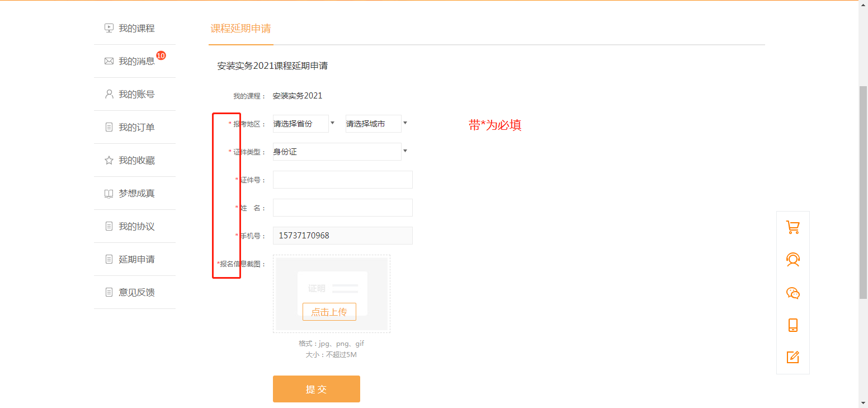Click the 证件号 input field

pos(342,180)
